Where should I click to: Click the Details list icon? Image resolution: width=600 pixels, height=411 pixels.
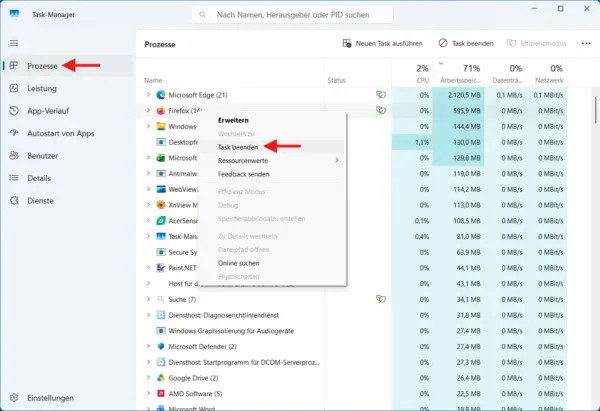14,178
